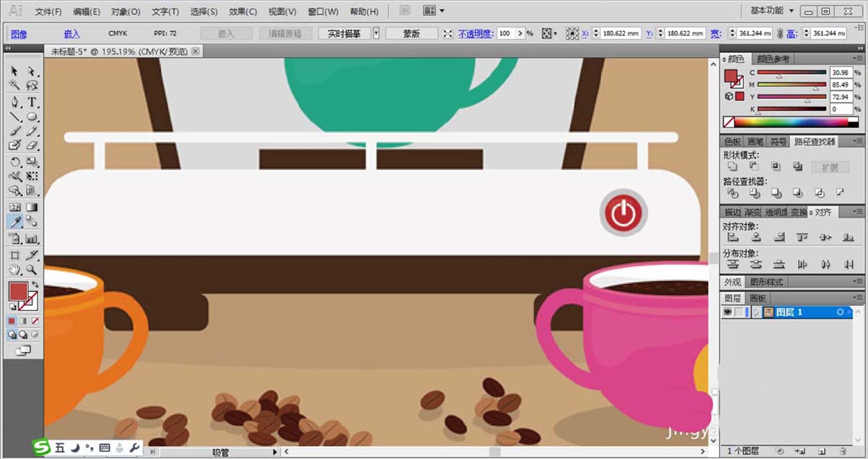Select the Hand tool

14,270
